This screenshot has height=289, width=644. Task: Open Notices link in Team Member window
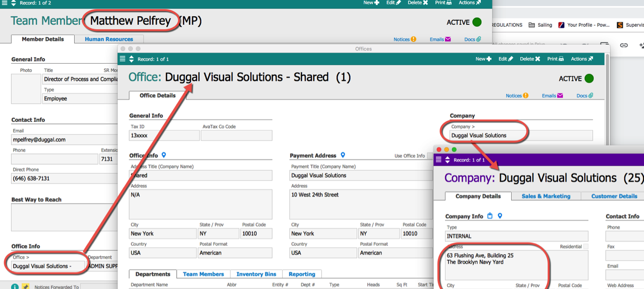pyautogui.click(x=405, y=39)
